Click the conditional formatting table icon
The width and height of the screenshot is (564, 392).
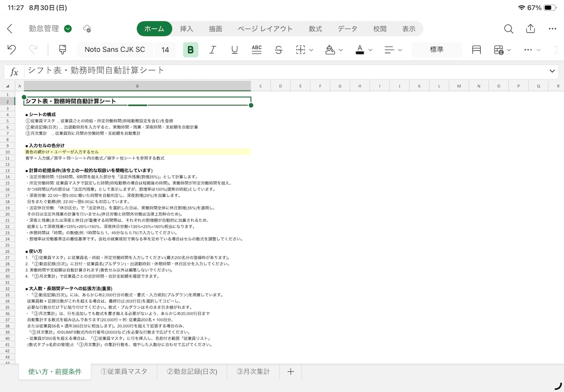click(498, 50)
